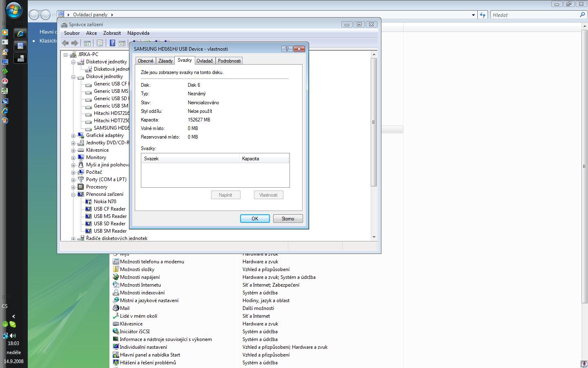
Task: Expand the Monitory node
Action: 73,158
